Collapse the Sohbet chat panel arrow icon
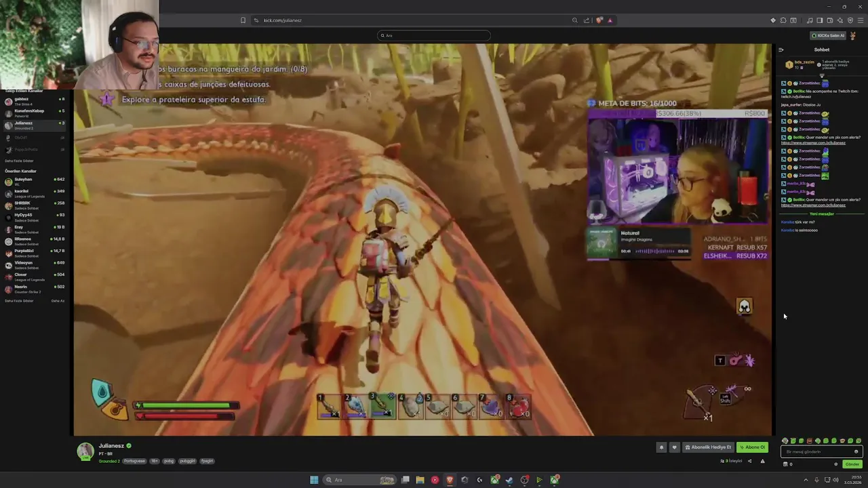 781,49
